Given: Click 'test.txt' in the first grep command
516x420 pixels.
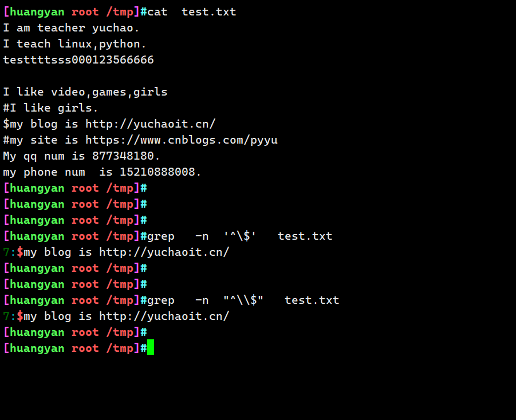Looking at the screenshot, I should pyautogui.click(x=305, y=236).
